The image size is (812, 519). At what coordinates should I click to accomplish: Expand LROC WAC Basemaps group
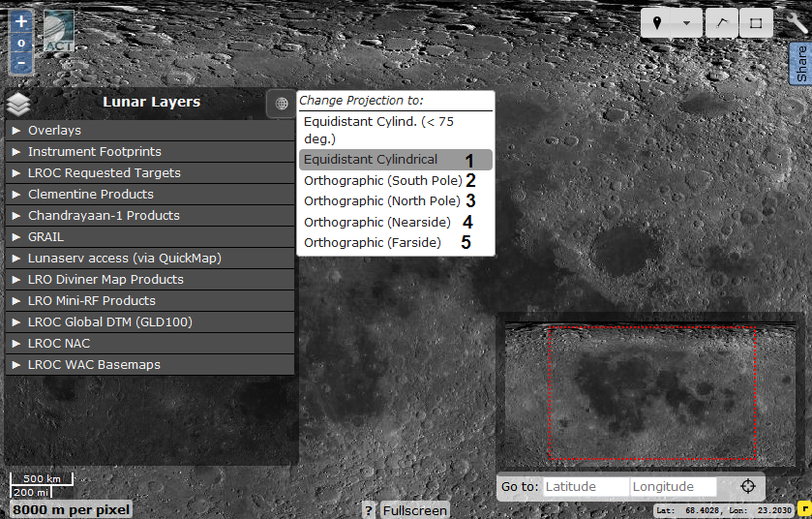pyautogui.click(x=150, y=364)
